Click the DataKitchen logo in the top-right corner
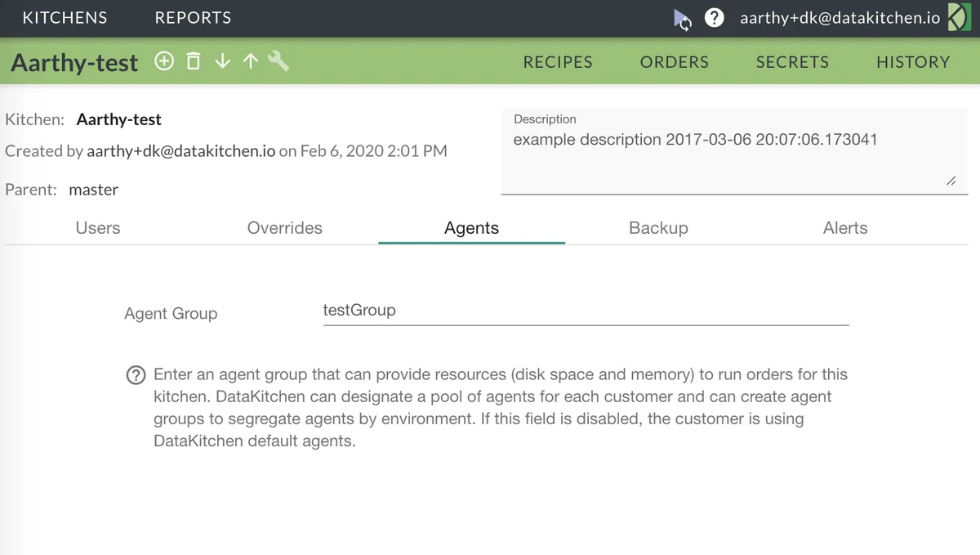 pyautogui.click(x=959, y=18)
